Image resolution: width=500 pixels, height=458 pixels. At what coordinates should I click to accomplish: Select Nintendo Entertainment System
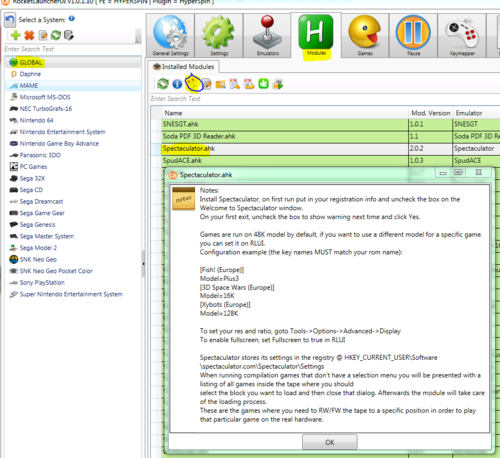pyautogui.click(x=73, y=132)
